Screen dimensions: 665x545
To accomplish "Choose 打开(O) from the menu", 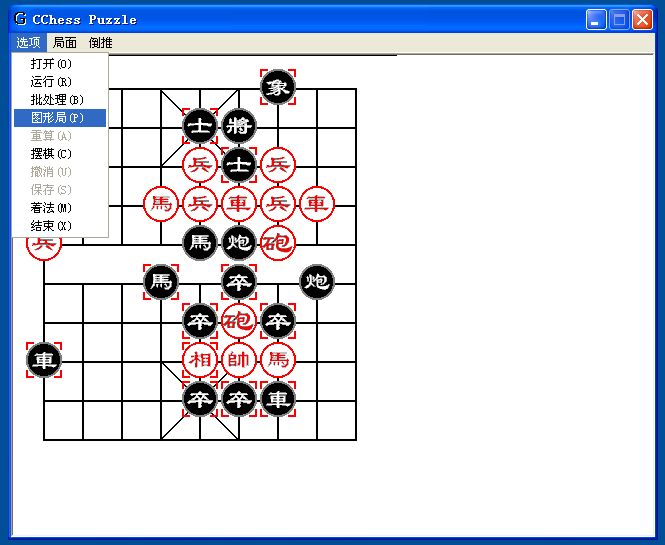I will coord(51,64).
